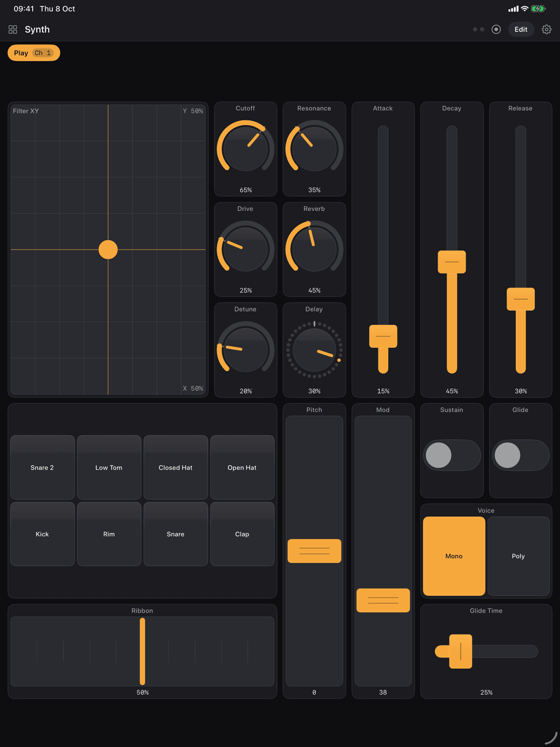The image size is (560, 747).
Task: Click the Reverb knob
Action: 314,249
